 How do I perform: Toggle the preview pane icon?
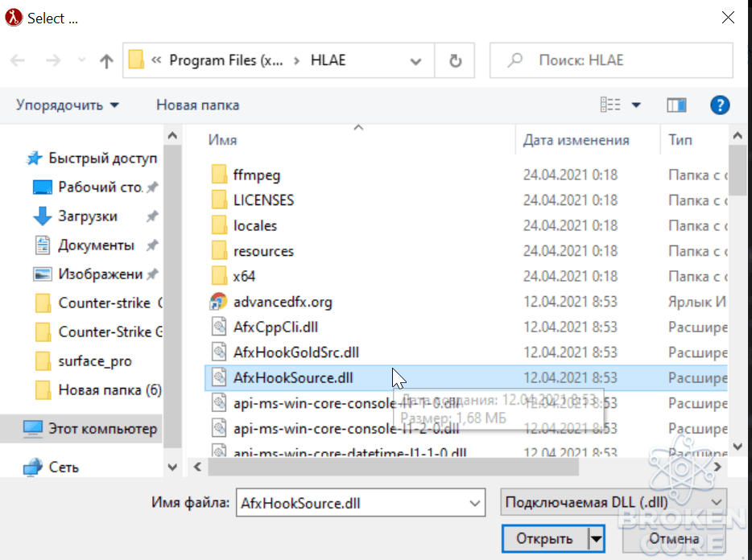coord(676,105)
